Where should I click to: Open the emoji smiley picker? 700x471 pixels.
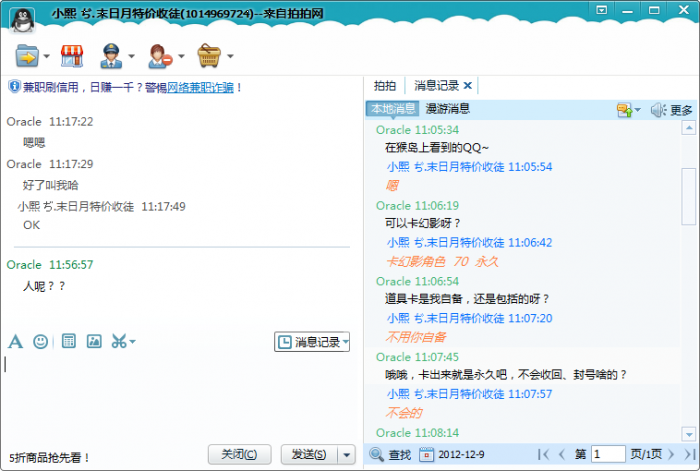(x=41, y=342)
